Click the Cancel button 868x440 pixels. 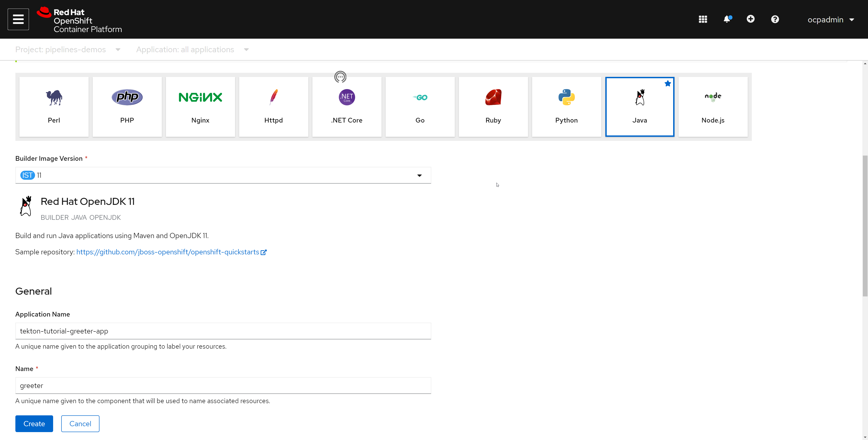(80, 424)
